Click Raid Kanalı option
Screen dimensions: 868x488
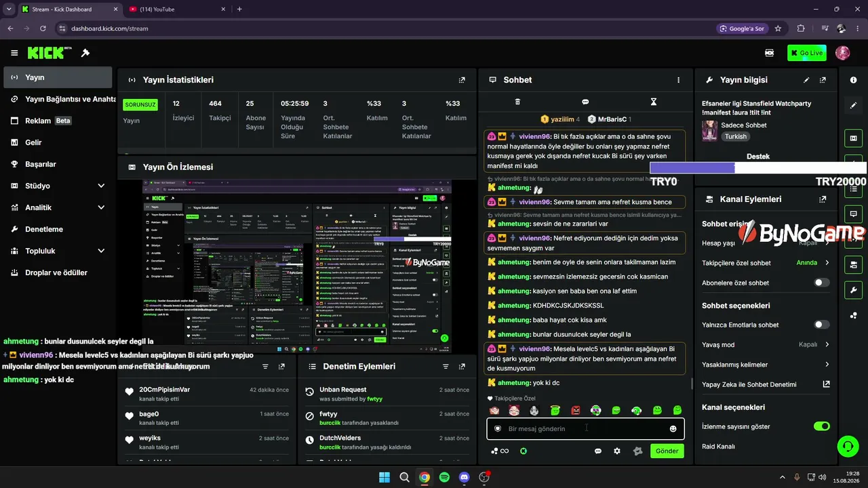[x=718, y=446]
